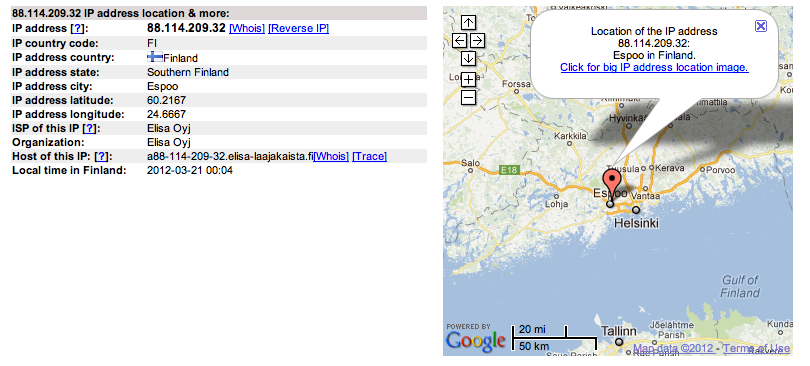Pan the map right with the arrow
This screenshot has width=810, height=366.
(477, 40)
